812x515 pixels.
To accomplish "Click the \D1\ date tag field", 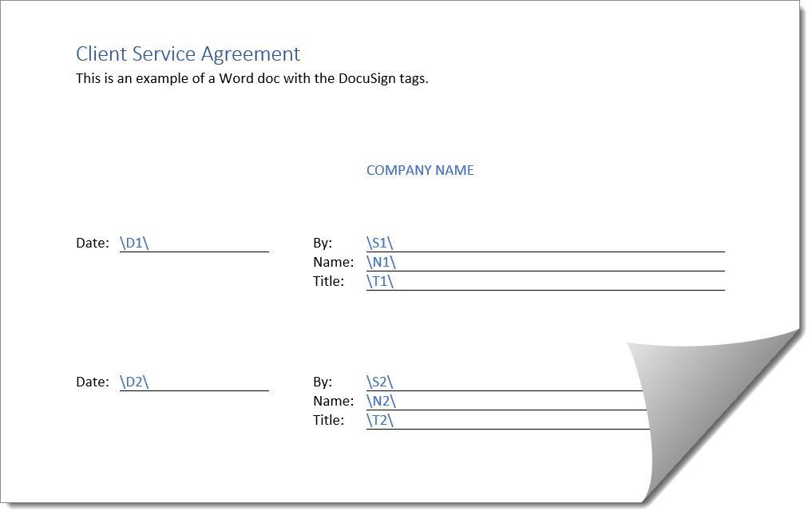I will [134, 243].
